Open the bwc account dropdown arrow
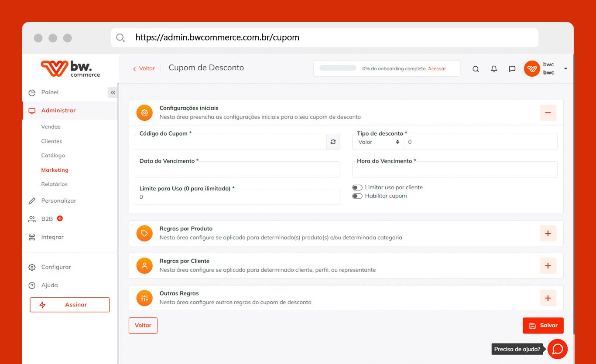596x364 pixels. (565, 69)
